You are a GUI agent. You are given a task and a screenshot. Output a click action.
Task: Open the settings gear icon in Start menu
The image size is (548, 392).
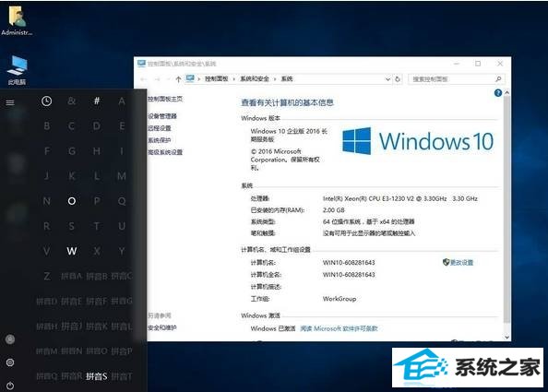tap(10, 362)
